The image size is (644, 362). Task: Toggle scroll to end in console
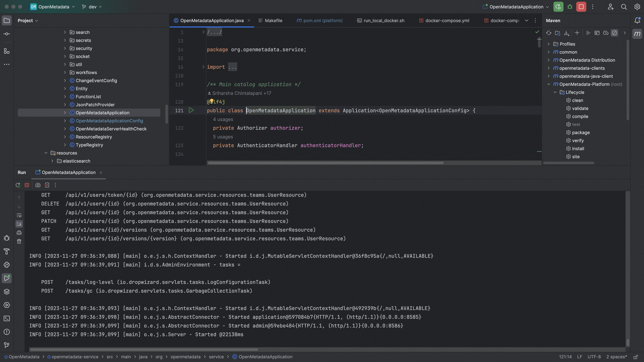[19, 224]
